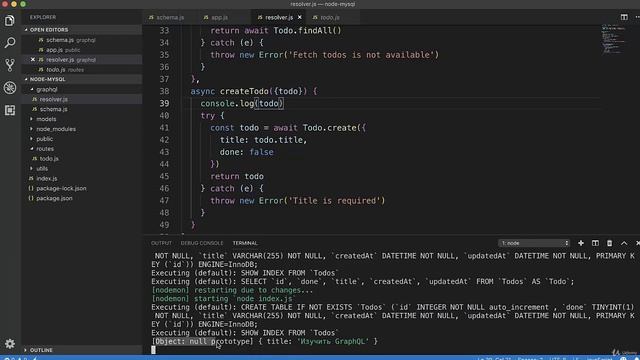
Task: Open the Debug view icon
Action: [10, 87]
